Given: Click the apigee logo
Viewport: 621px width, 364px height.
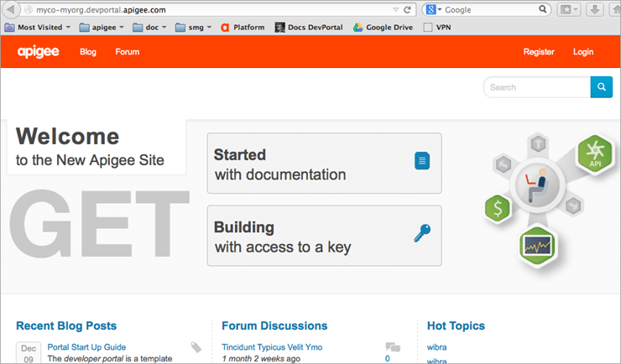Looking at the screenshot, I should (x=38, y=52).
